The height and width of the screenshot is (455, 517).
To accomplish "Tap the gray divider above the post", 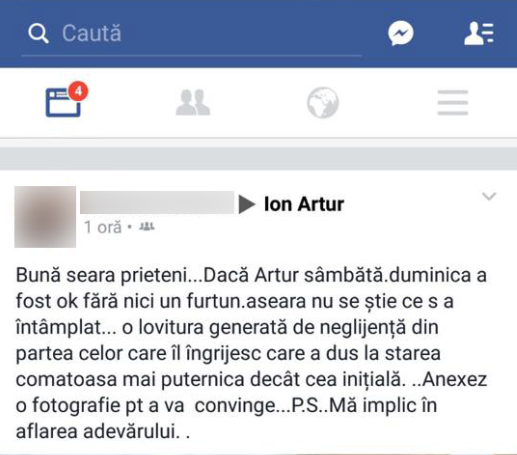I will (258, 159).
